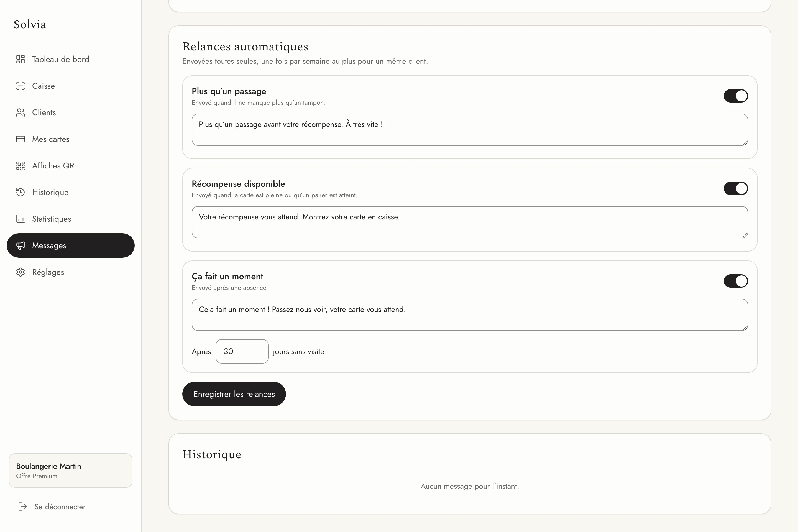Select Mes cartes in the navigation
Screen dimensions: 798x532
[x=71, y=139]
